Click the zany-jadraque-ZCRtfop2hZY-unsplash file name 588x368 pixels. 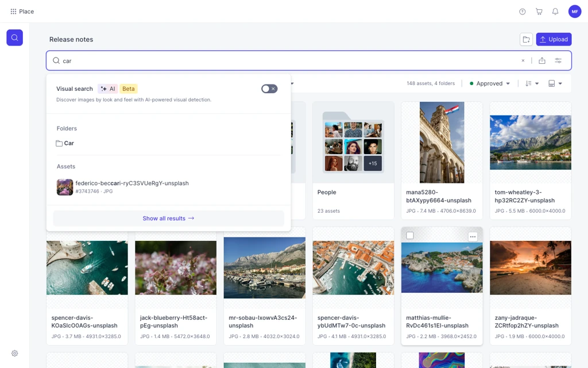tap(527, 322)
